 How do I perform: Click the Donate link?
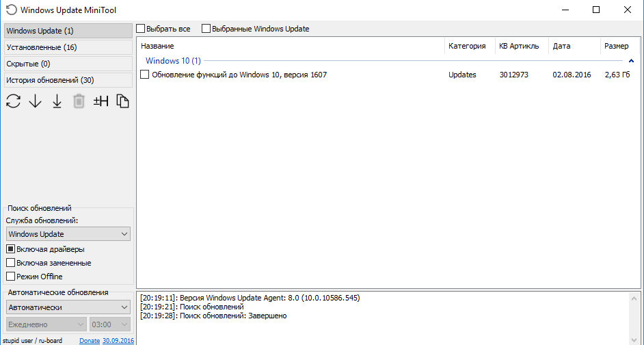point(90,340)
